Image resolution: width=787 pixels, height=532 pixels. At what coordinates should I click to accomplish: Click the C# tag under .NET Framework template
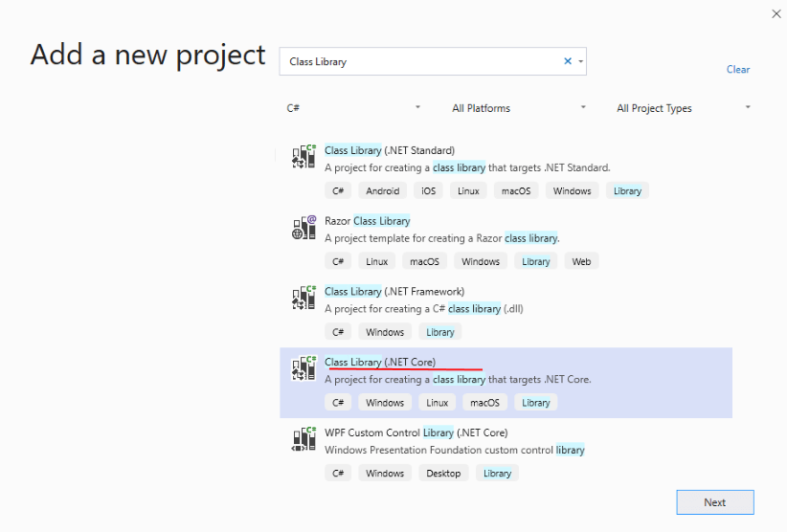(338, 332)
